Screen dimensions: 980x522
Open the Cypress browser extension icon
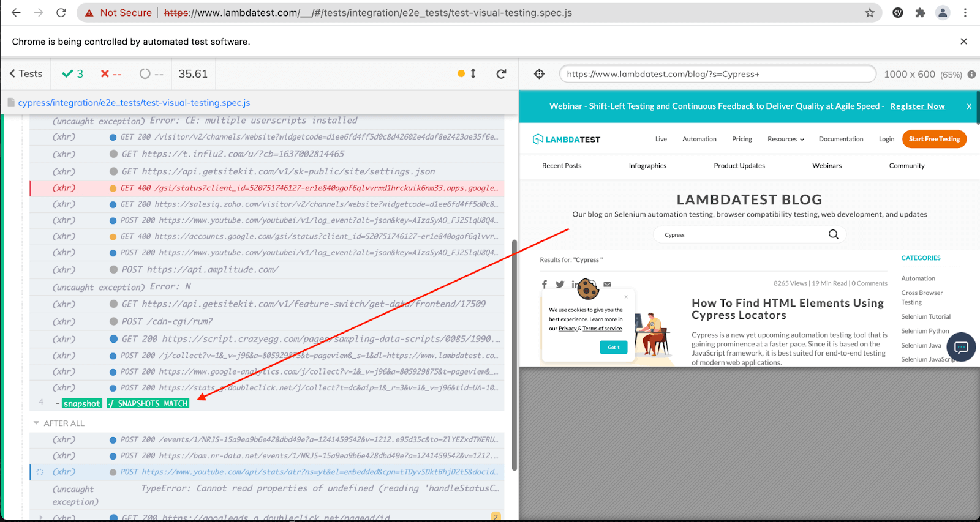point(898,12)
